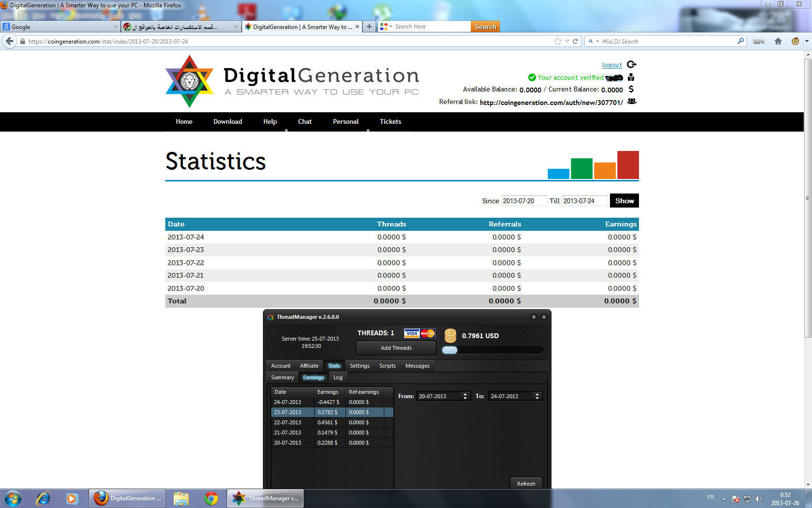Click the Visa MasterCard payment icon
Screen dimensions: 812x508
420,333
